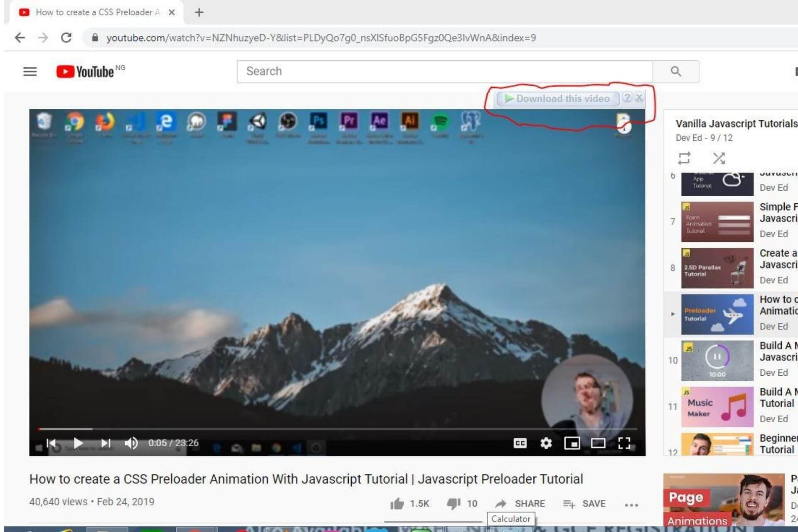
Task: Click Download this video button
Action: point(557,99)
